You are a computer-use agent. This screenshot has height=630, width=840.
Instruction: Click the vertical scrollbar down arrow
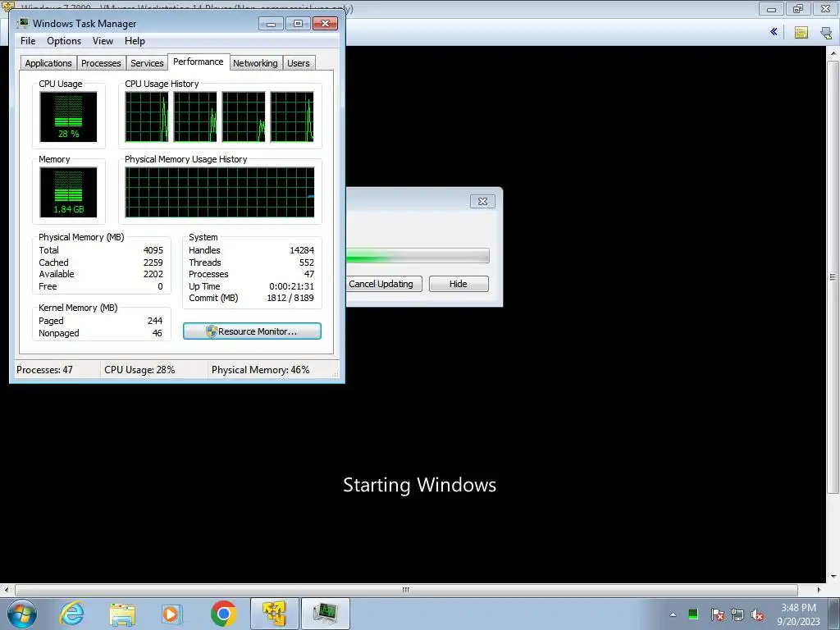(833, 577)
